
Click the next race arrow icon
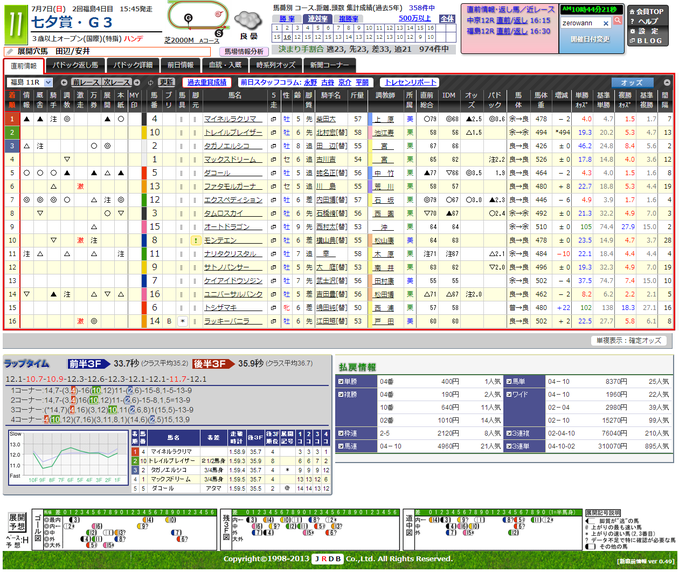tap(137, 82)
